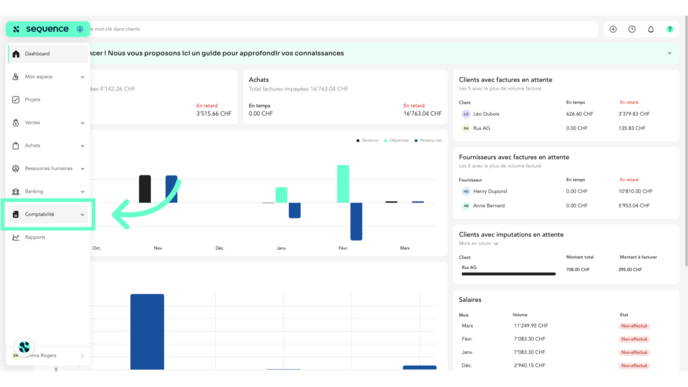Click Rus AG imputations progress bar

point(509,274)
